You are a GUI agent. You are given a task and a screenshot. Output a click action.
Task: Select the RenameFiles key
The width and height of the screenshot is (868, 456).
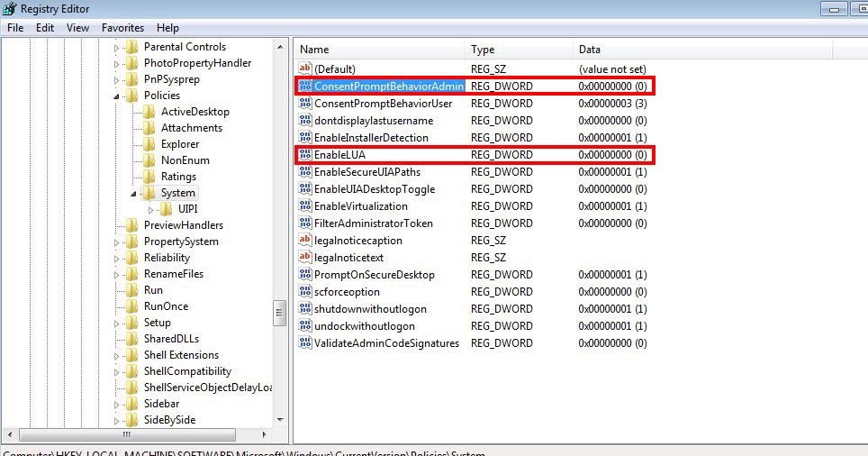pos(173,274)
